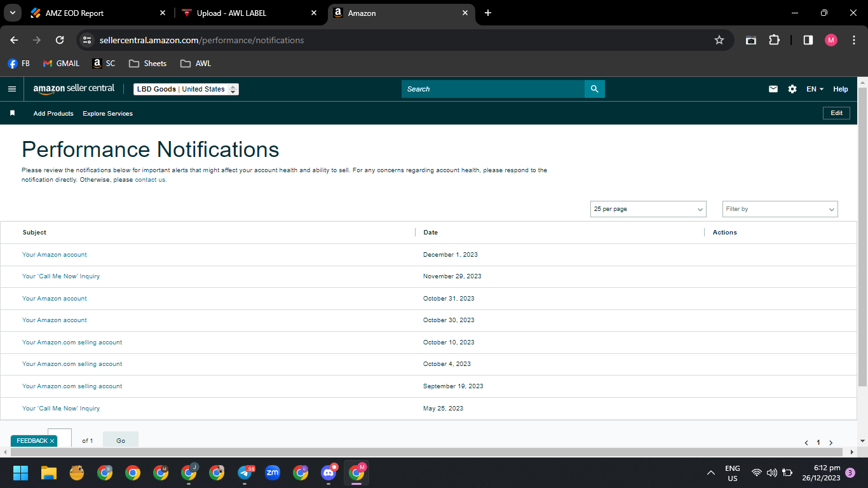This screenshot has width=868, height=488.
Task: Close the AMZ EOD Report tab
Action: (163, 13)
